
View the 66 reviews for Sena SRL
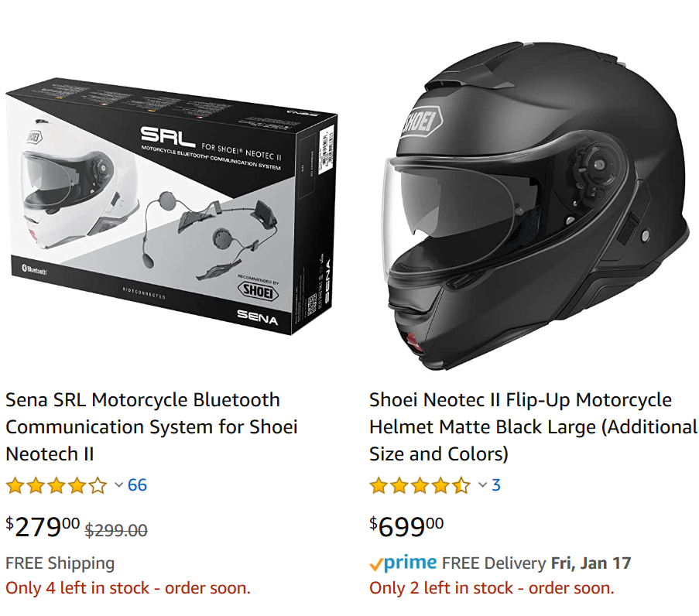137,485
